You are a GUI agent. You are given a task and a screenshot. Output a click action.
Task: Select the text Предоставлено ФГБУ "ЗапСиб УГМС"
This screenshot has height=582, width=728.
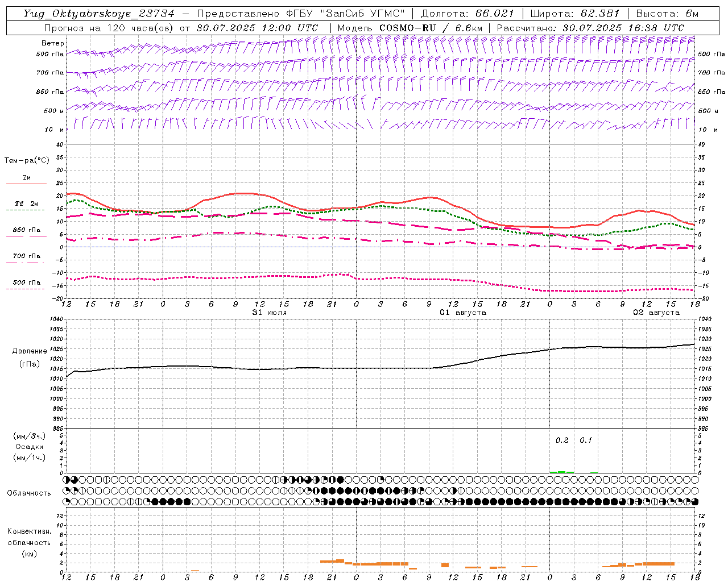coord(300,14)
